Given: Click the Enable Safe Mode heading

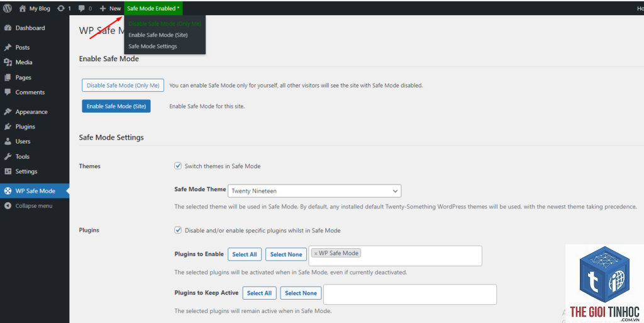Looking at the screenshot, I should 109,59.
